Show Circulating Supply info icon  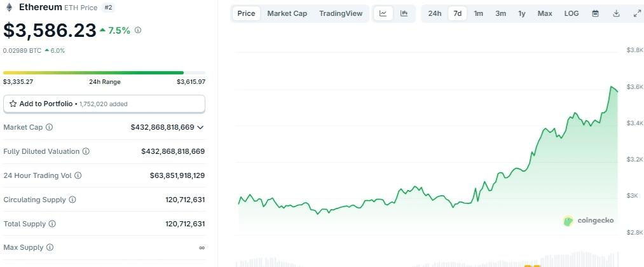pos(72,200)
